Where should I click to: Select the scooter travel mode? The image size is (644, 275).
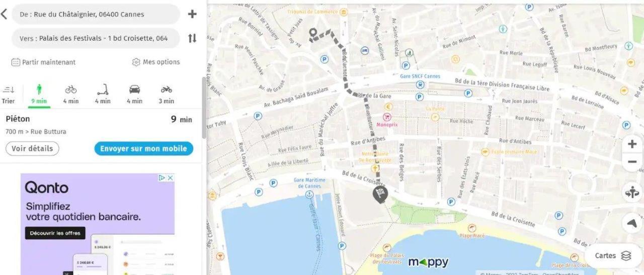(103, 94)
